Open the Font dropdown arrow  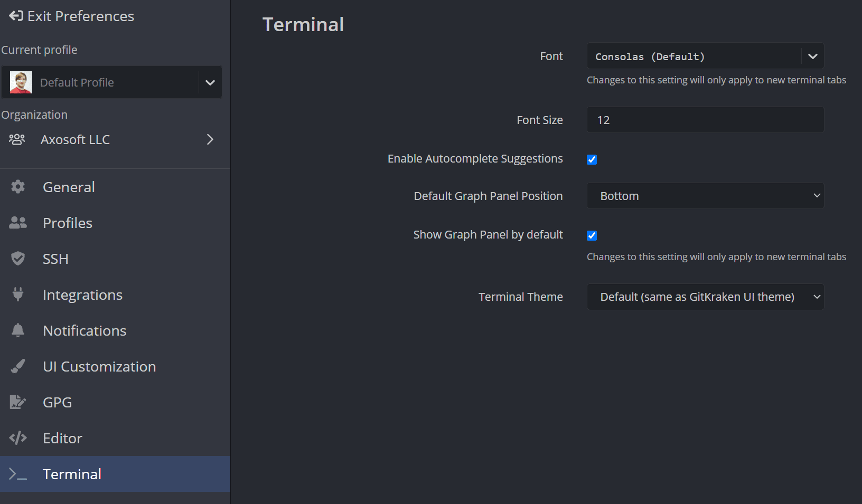click(x=812, y=56)
